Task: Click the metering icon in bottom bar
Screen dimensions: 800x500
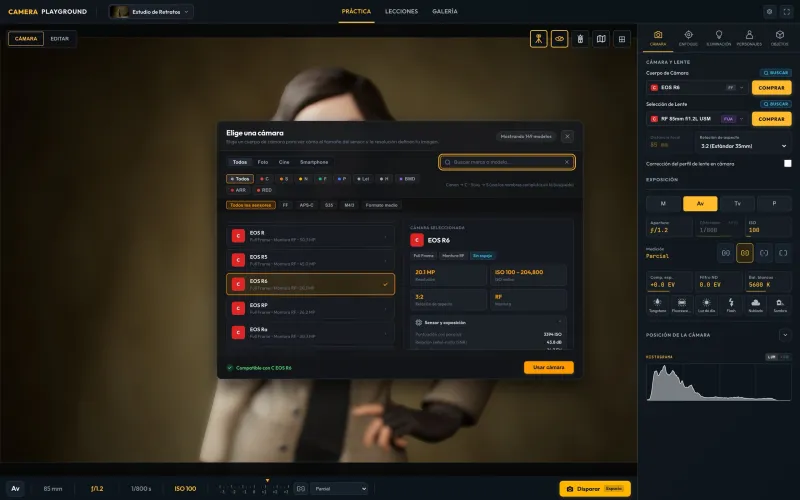Action: click(301, 489)
